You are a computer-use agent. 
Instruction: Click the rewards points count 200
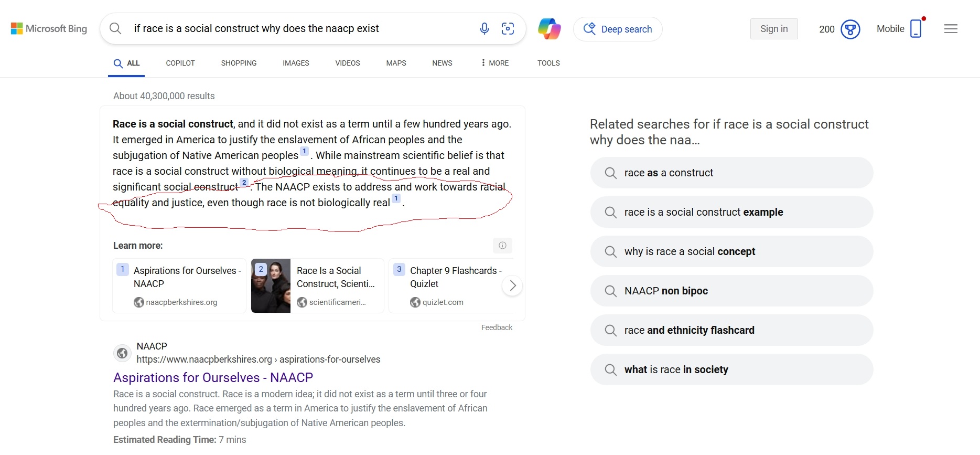(x=826, y=29)
